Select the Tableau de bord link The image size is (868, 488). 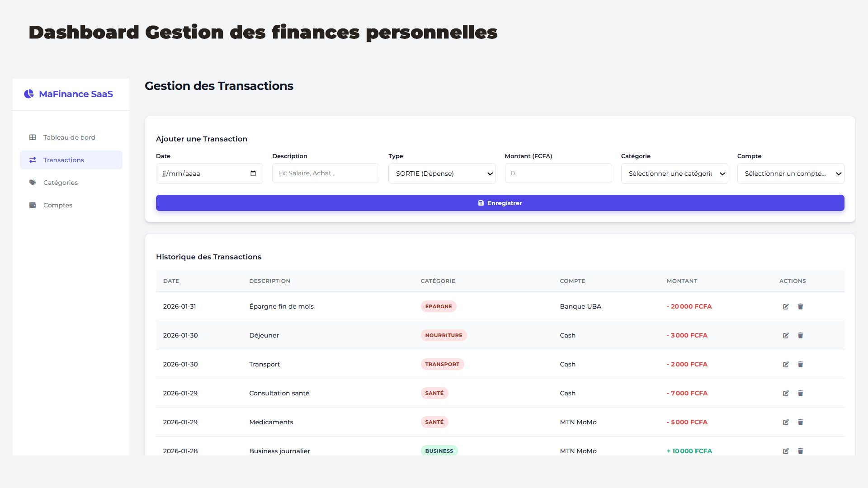pyautogui.click(x=69, y=137)
